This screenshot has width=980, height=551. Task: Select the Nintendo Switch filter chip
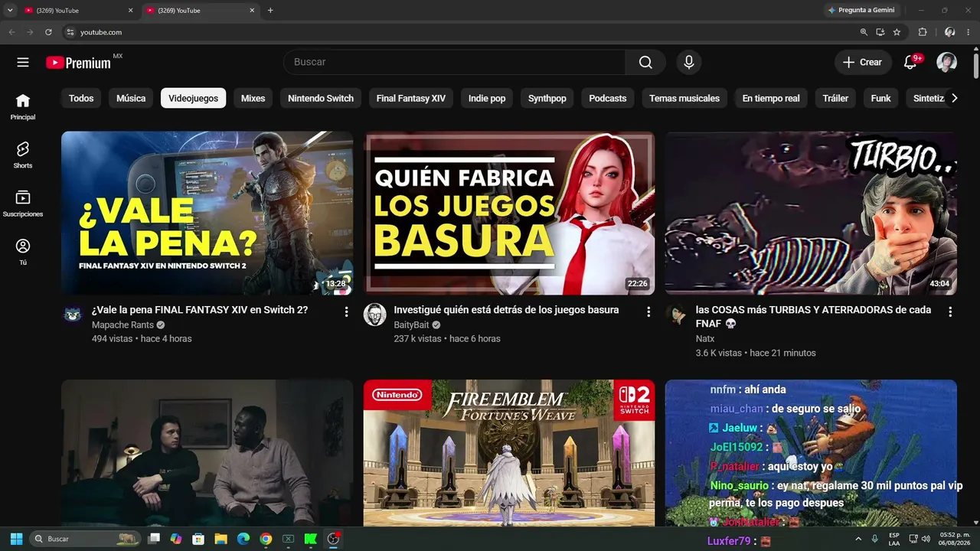click(x=321, y=98)
